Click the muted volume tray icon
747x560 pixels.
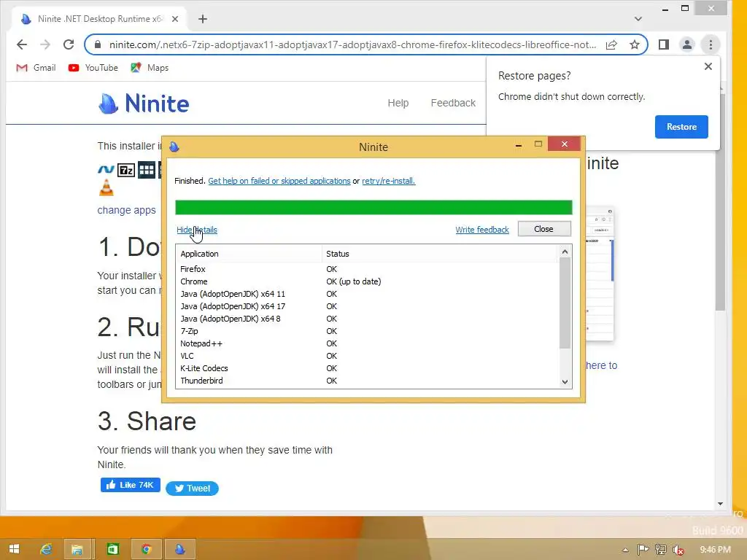click(678, 550)
